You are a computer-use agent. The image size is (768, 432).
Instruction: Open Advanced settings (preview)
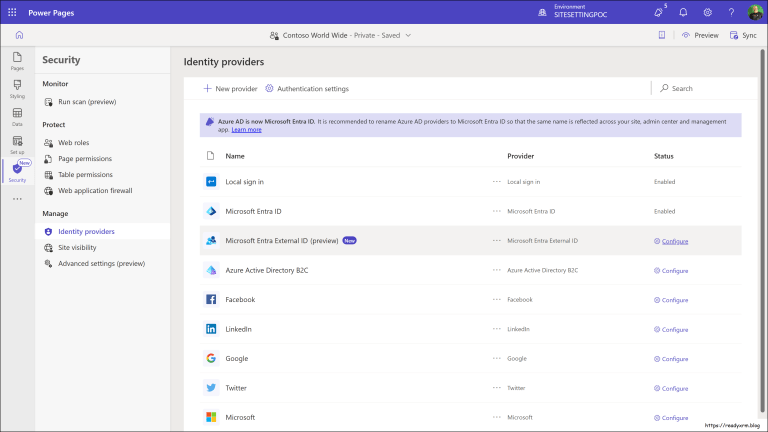(103, 264)
